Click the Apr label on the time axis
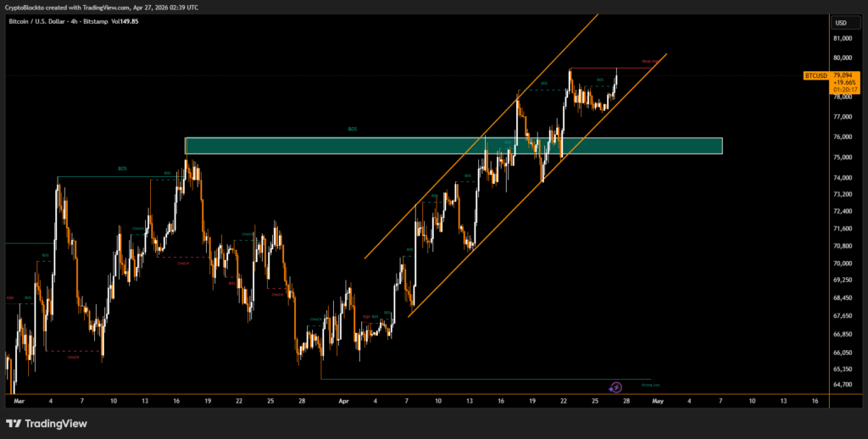Screen dimensions: 868x439 coord(343,400)
